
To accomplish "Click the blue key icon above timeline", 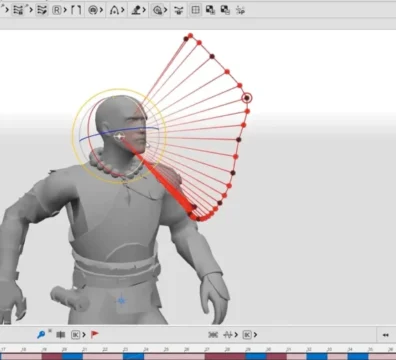I will point(41,334).
